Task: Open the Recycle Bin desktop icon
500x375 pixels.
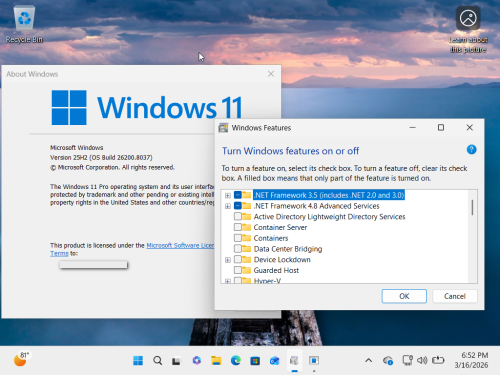Action: coord(24,25)
